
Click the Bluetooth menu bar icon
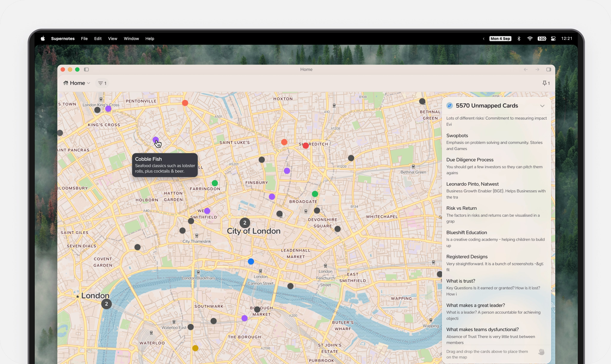pyautogui.click(x=519, y=38)
